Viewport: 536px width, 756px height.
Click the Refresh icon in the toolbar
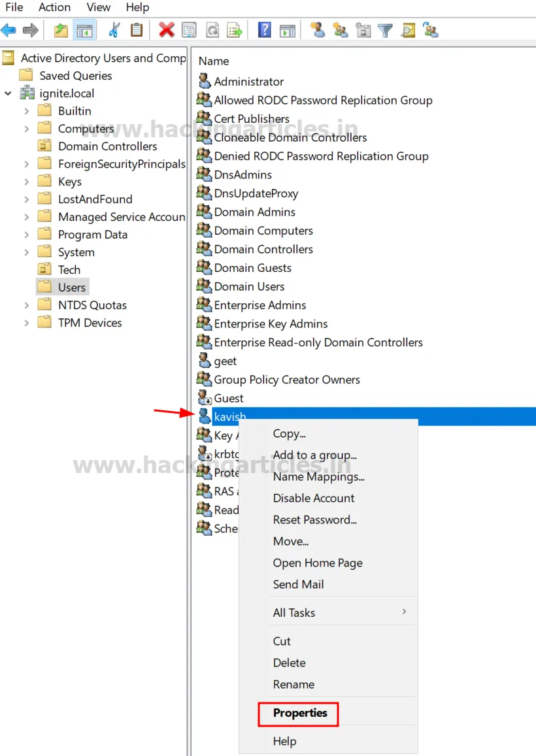212,29
